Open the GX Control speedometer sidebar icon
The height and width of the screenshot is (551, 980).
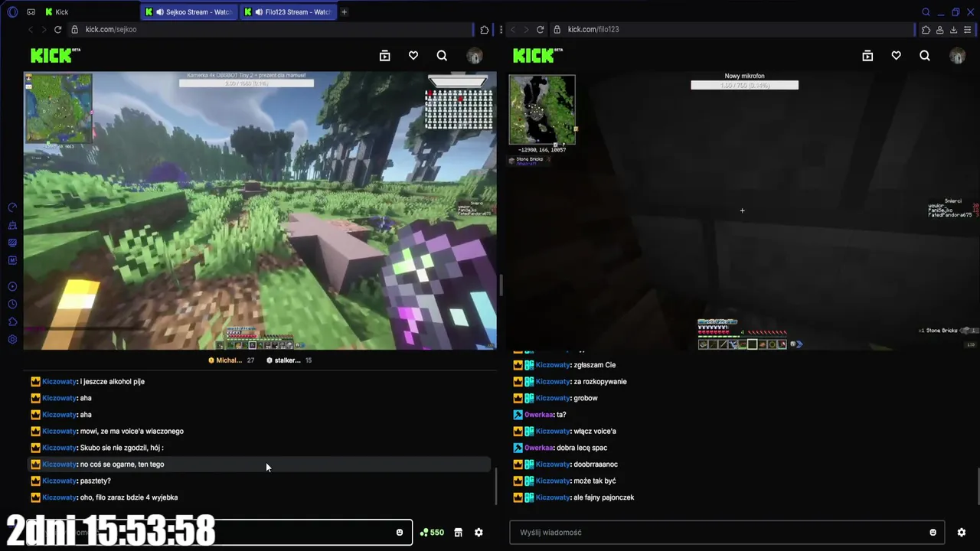tap(12, 207)
